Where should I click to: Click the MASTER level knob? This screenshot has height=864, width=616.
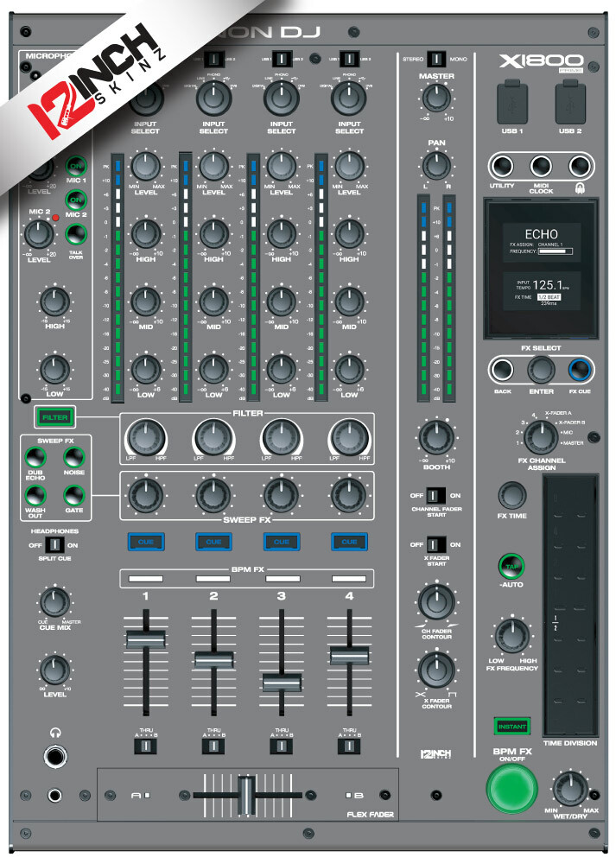click(x=435, y=98)
